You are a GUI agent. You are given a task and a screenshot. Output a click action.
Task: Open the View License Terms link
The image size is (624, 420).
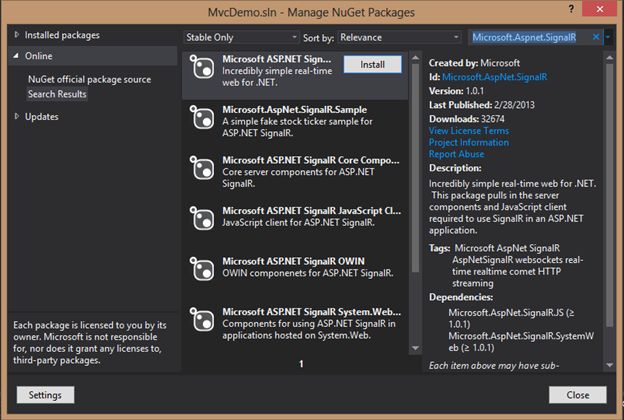(x=468, y=131)
